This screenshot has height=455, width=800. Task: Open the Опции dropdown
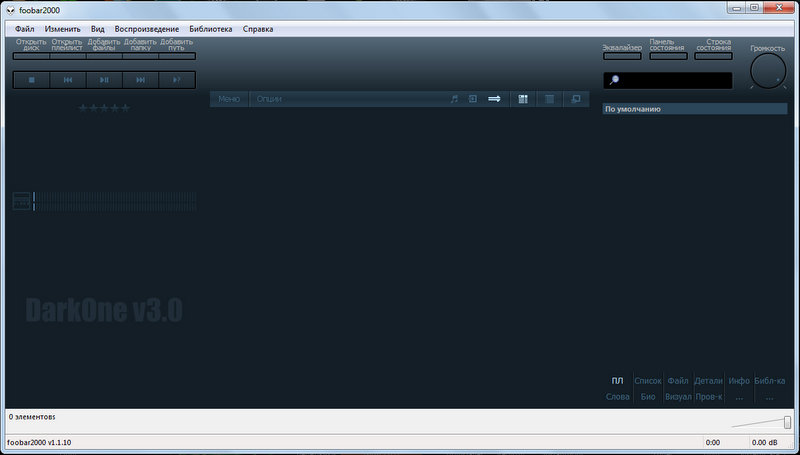(269, 99)
